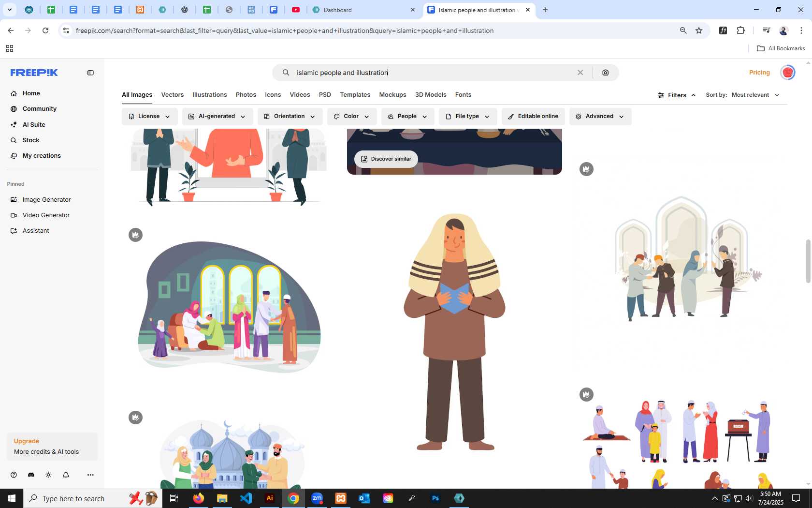Switch to Illustrations tab
Screen dimensions: 812x508
(209, 95)
